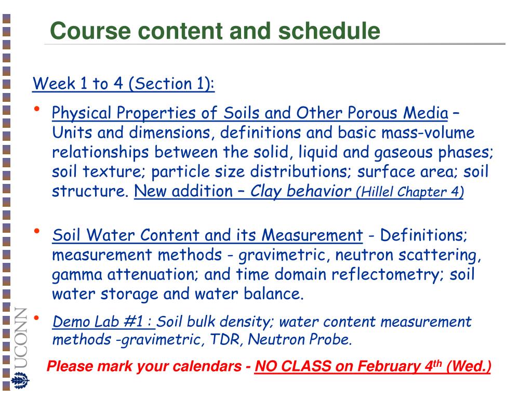Click the red bullet before Demo Lab #1
532x399 pixels.
pos(37,318)
